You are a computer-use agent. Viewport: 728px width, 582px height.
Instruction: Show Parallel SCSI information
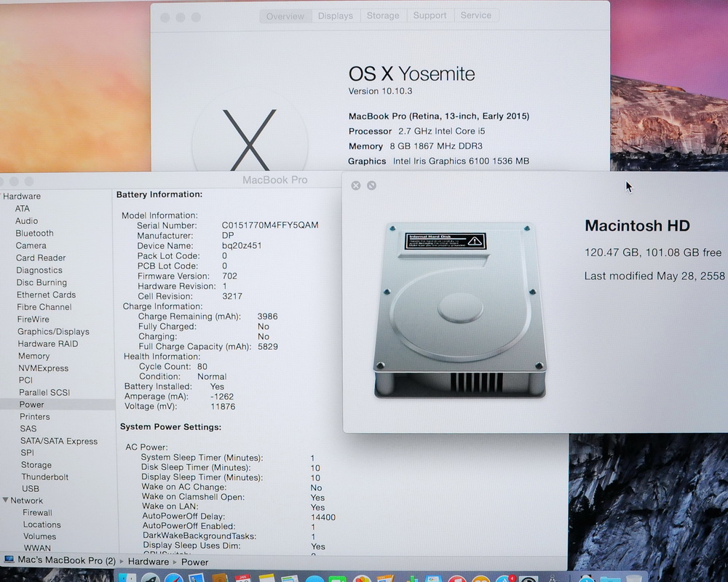(44, 393)
